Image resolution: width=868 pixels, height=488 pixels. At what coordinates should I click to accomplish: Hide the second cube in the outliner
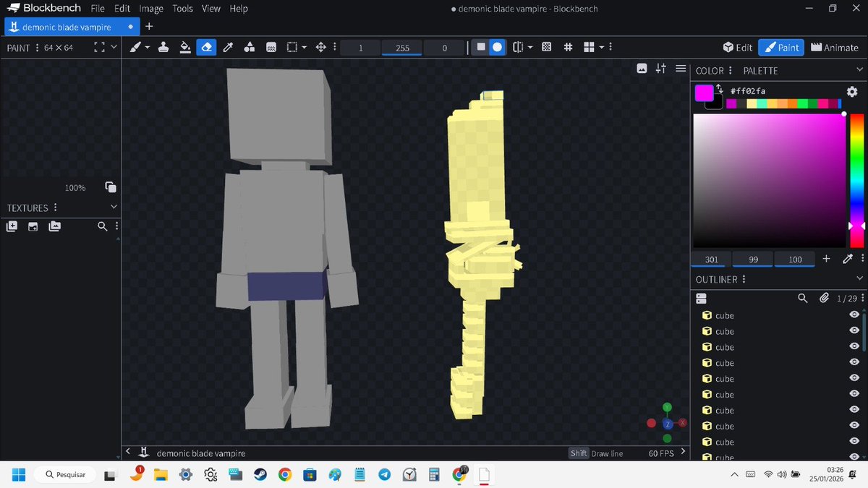tap(854, 330)
